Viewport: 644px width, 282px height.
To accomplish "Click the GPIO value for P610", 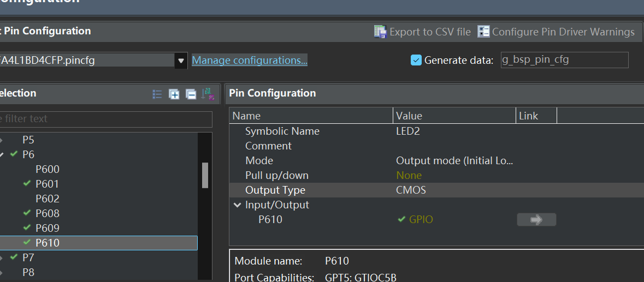I will click(x=421, y=220).
